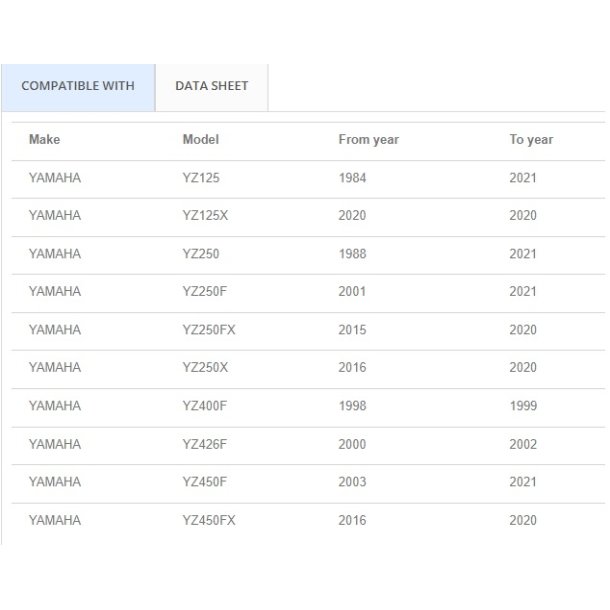Select the 2002 to-year value

[x=522, y=444]
